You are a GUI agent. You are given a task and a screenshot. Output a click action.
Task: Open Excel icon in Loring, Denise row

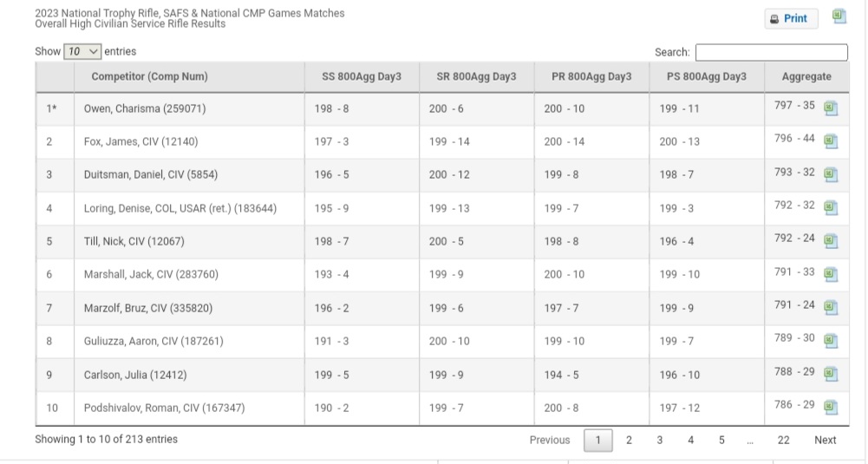pyautogui.click(x=831, y=207)
